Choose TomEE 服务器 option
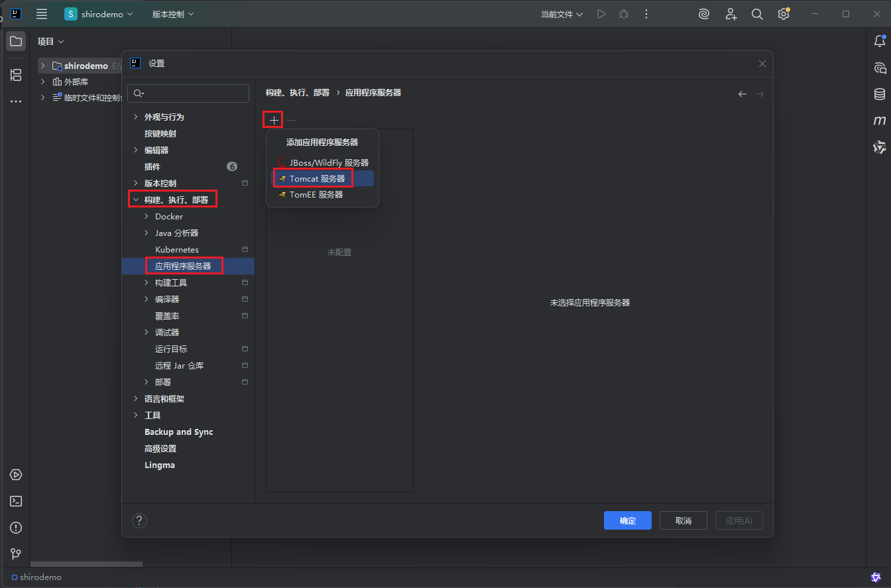Image resolution: width=891 pixels, height=588 pixels. (316, 195)
